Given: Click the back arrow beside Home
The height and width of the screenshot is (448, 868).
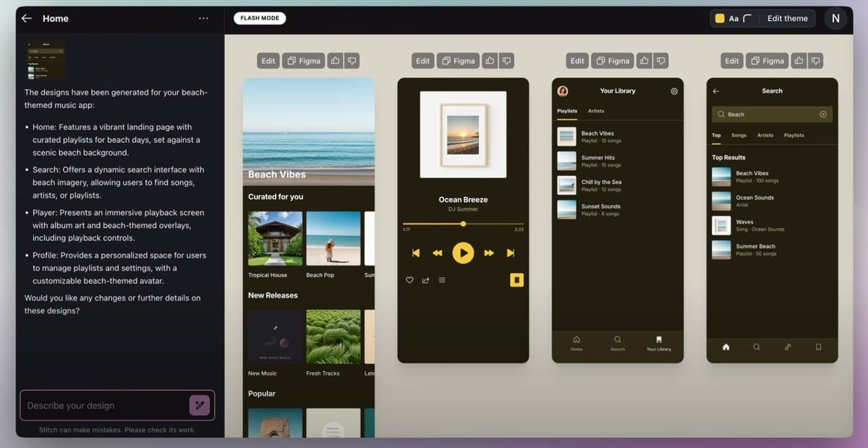Looking at the screenshot, I should [x=27, y=19].
